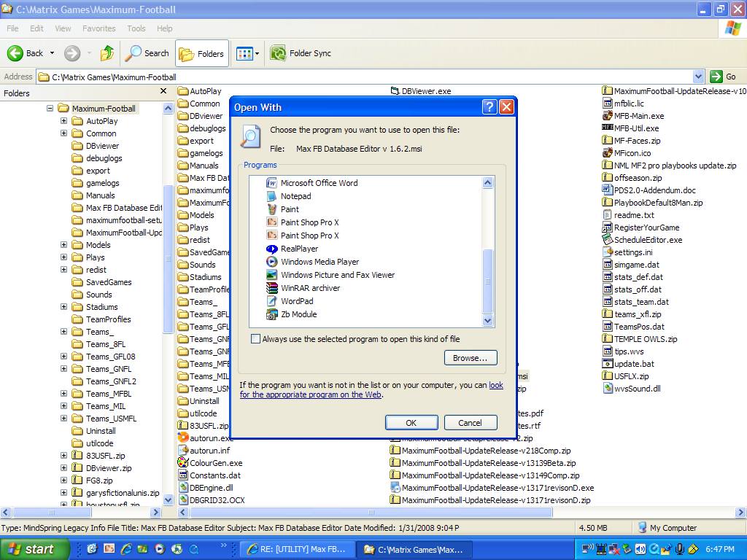This screenshot has width=747, height=560.
Task: Select ScheduleEditor.exe file
Action: click(642, 240)
